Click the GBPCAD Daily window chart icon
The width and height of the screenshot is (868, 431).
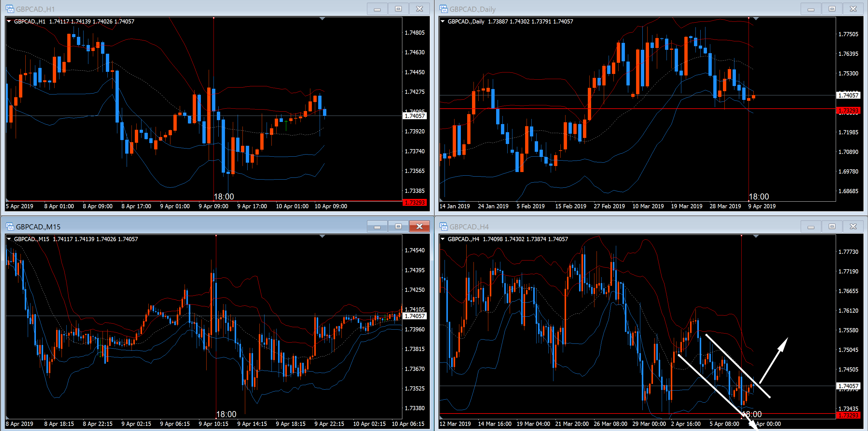[443, 9]
